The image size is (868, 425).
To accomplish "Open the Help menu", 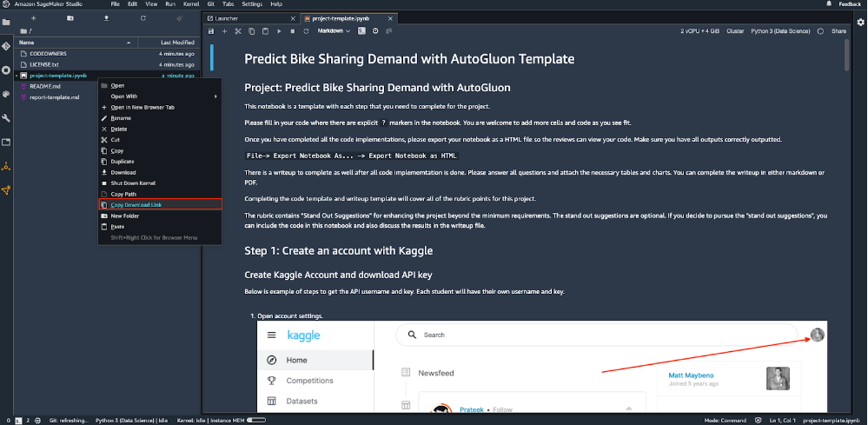I will (x=276, y=3).
